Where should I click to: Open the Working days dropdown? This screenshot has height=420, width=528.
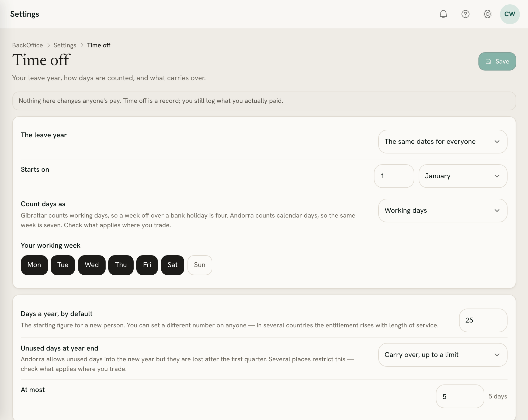(x=443, y=211)
